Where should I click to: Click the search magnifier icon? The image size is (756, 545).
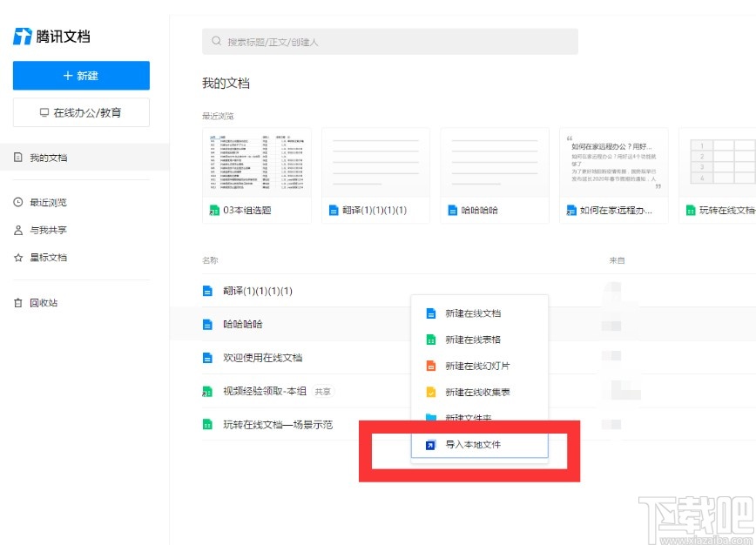[x=214, y=41]
